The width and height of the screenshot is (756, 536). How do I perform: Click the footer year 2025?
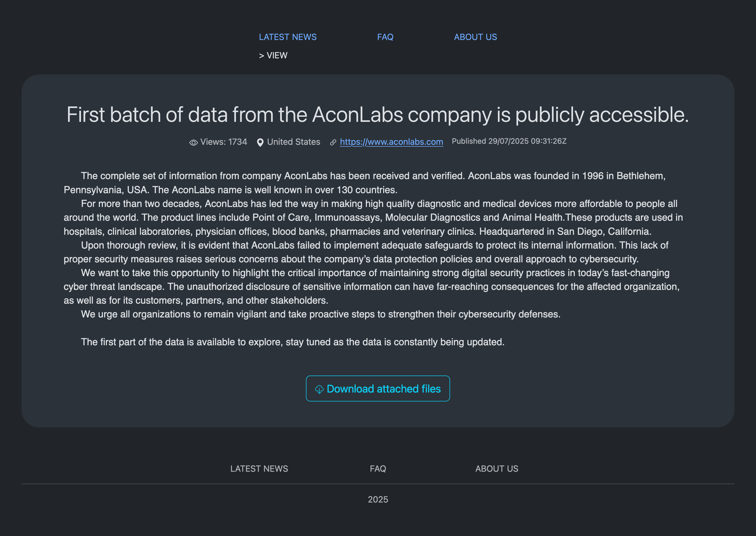378,499
